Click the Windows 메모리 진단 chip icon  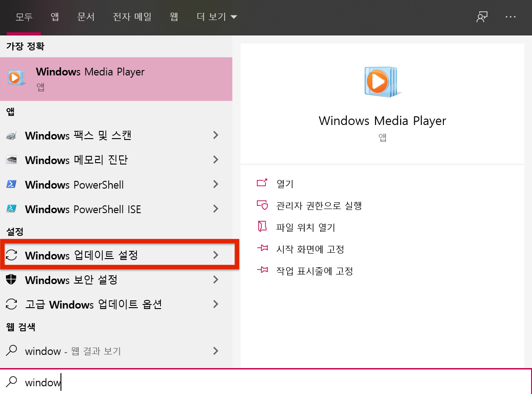[11, 160]
